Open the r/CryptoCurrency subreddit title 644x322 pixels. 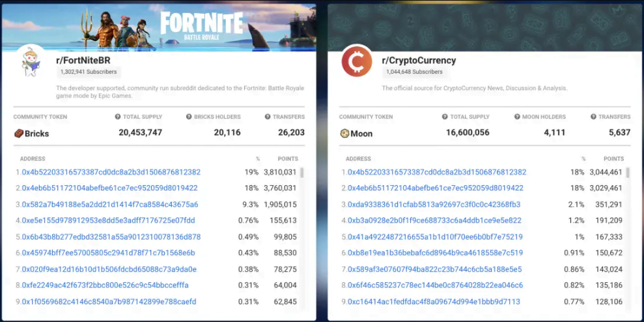click(x=419, y=61)
